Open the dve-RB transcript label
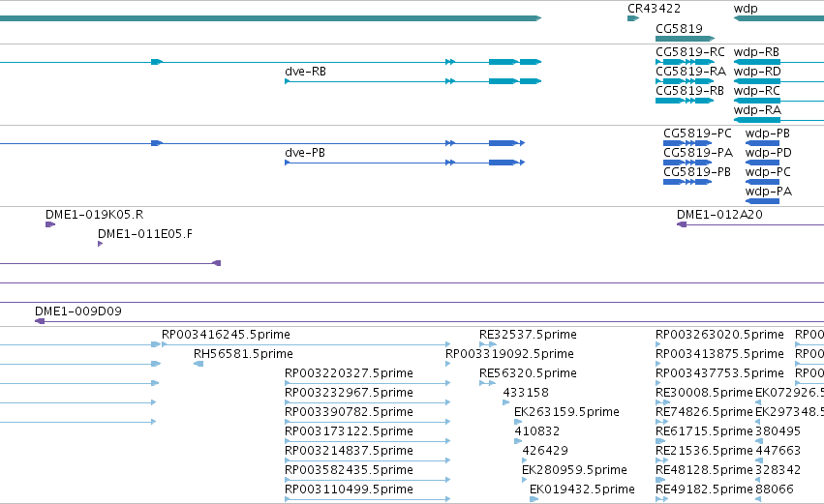 point(305,72)
